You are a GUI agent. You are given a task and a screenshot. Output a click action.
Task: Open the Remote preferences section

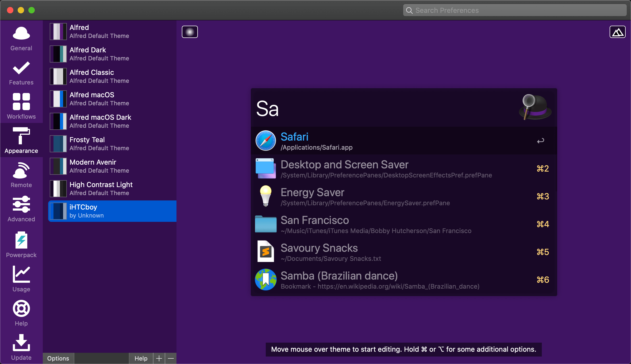pyautogui.click(x=21, y=175)
